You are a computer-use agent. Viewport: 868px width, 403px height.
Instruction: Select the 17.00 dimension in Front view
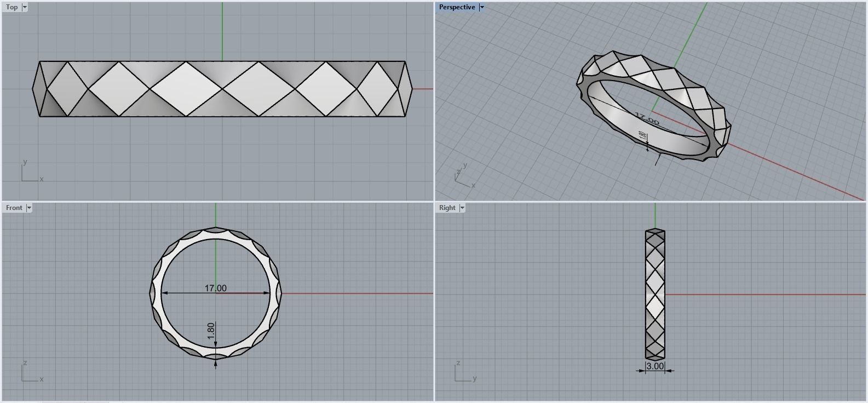pyautogui.click(x=216, y=288)
